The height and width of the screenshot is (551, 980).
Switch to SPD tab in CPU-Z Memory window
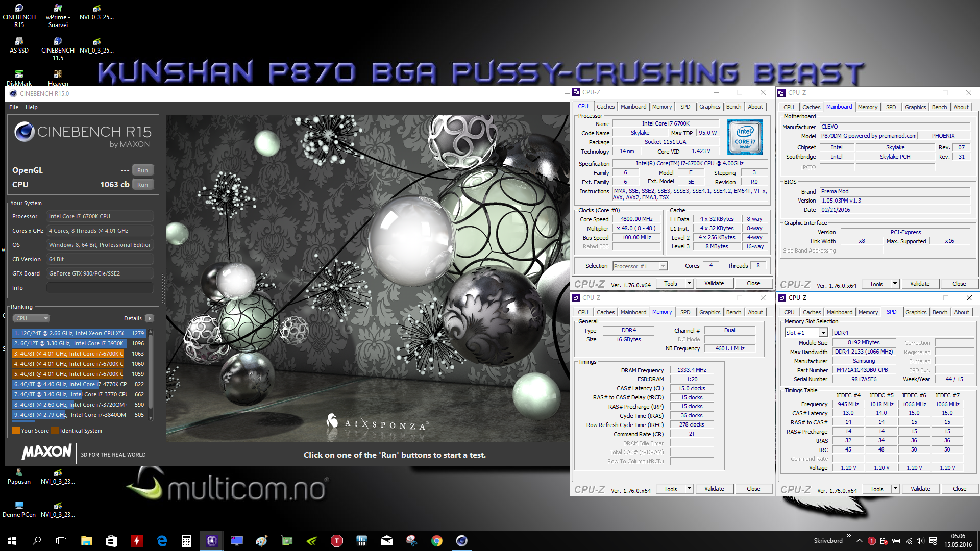685,312
